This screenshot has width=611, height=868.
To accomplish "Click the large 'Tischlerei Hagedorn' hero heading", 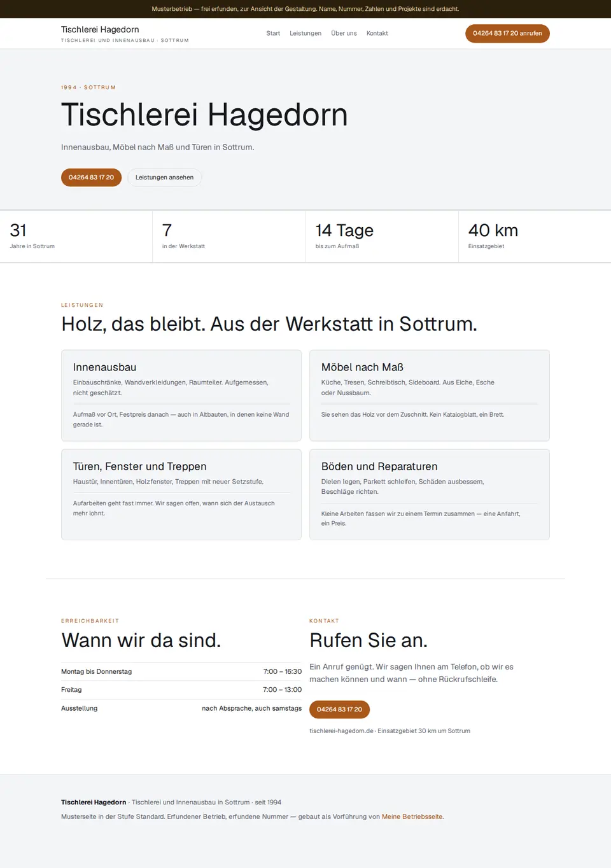I will pyautogui.click(x=204, y=115).
